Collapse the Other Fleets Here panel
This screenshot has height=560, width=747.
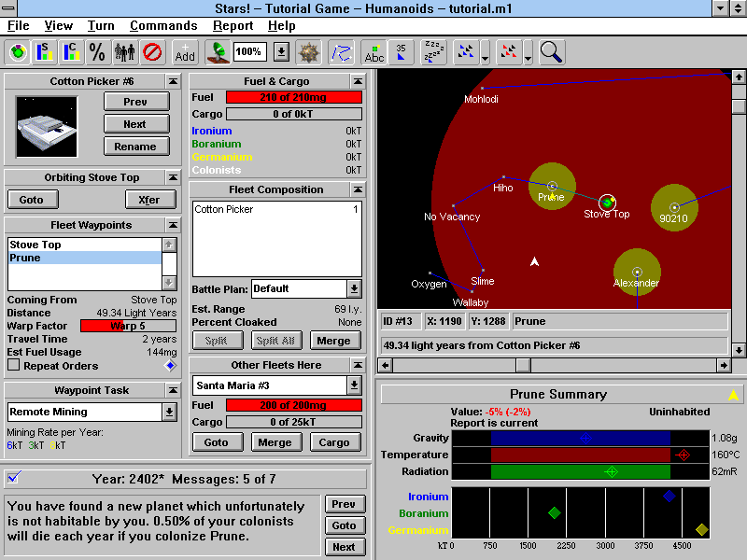[358, 365]
